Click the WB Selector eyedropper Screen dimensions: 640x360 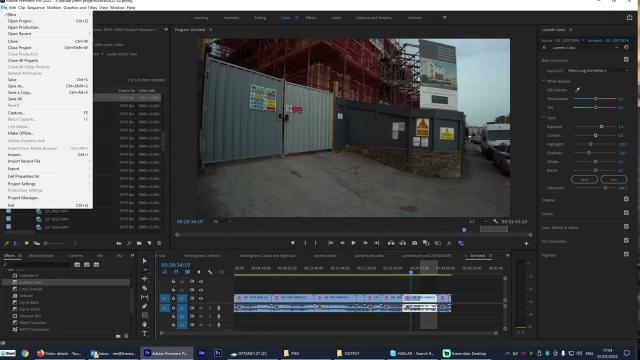click(x=577, y=90)
